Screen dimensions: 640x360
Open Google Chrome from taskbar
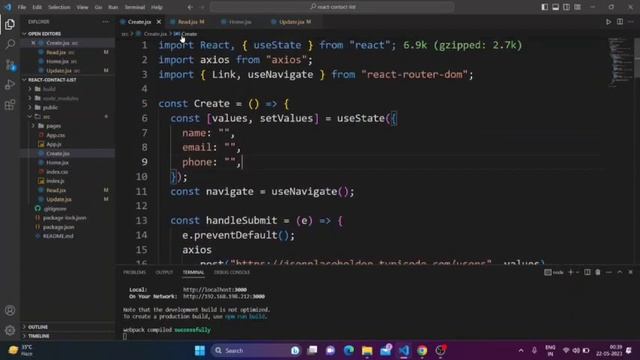(422, 350)
